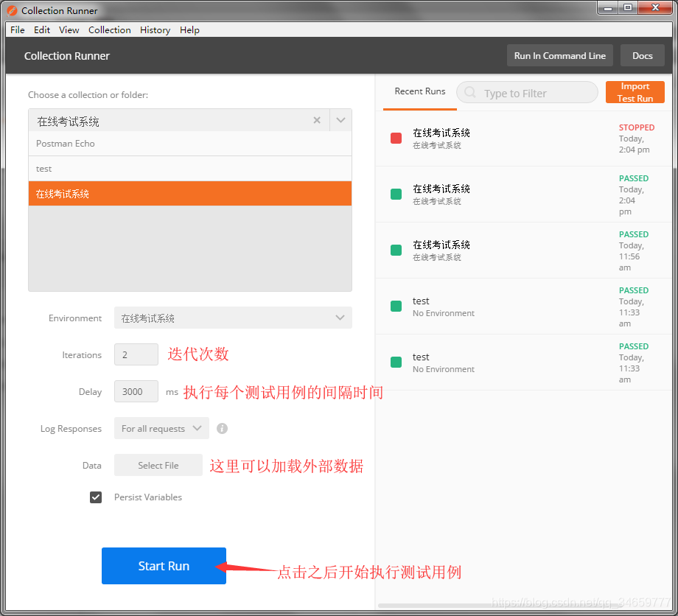
Task: Click the Persist Variables label
Action: pos(148,497)
